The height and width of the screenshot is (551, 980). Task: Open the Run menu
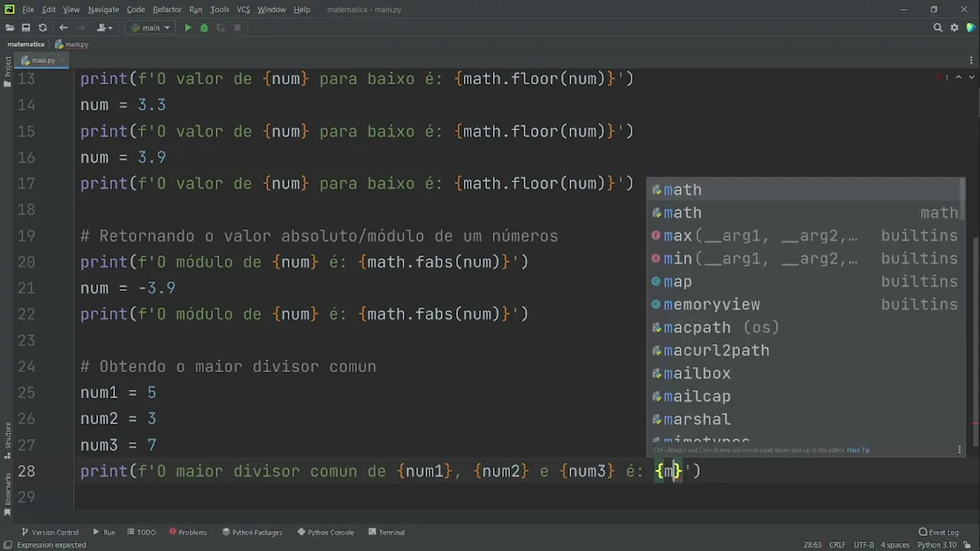coord(196,9)
